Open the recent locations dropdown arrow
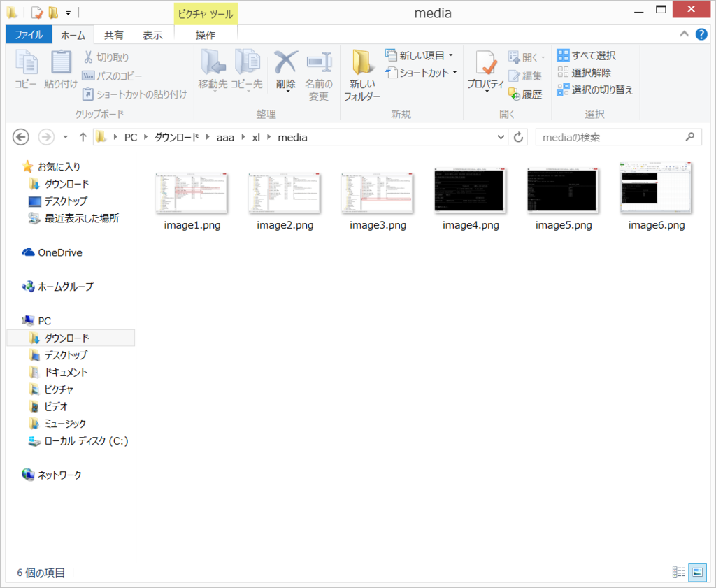 tap(65, 137)
